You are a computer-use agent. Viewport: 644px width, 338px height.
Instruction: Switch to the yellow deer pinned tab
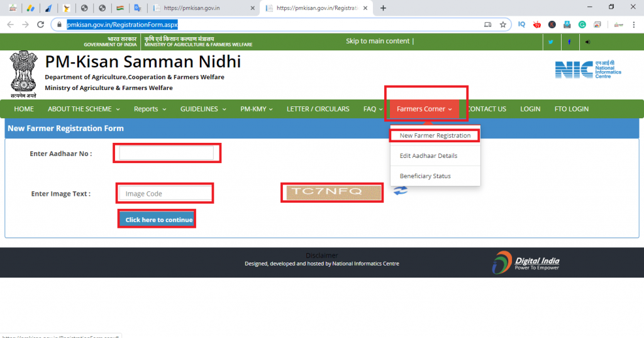tap(66, 8)
